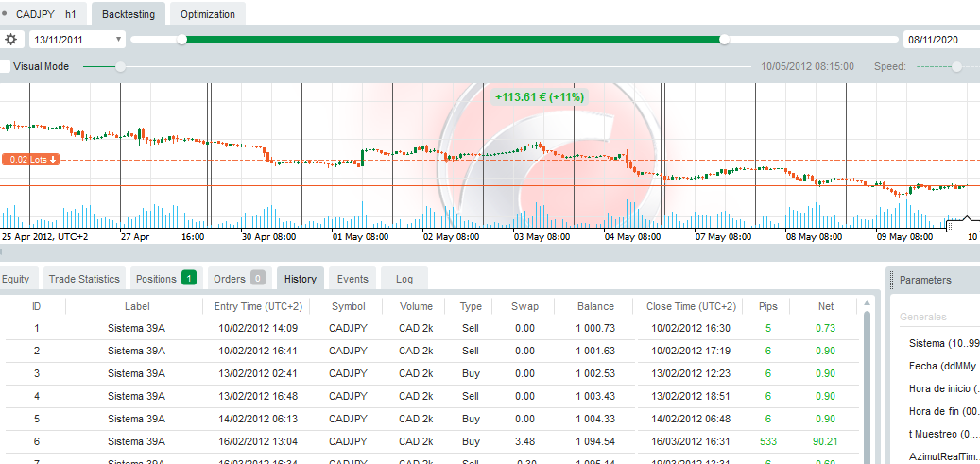Click the Parameters panel grip handle
The height and width of the screenshot is (464, 980).
[x=892, y=280]
